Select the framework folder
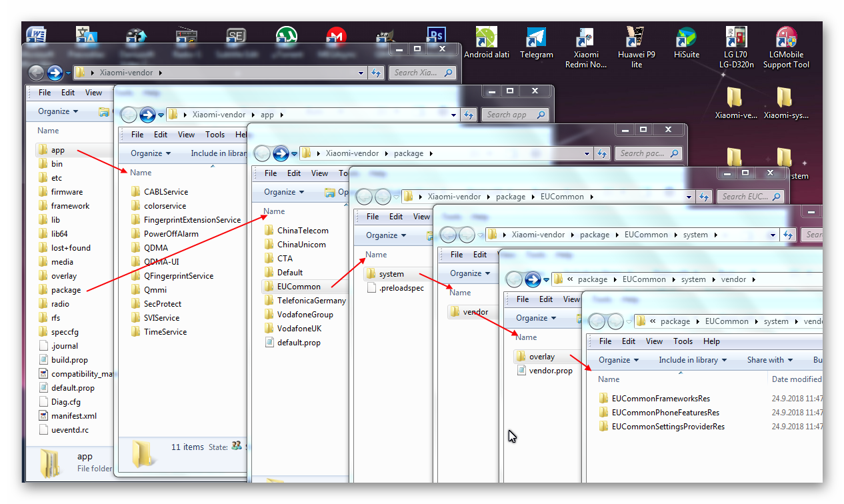844x504 pixels. 63,206
